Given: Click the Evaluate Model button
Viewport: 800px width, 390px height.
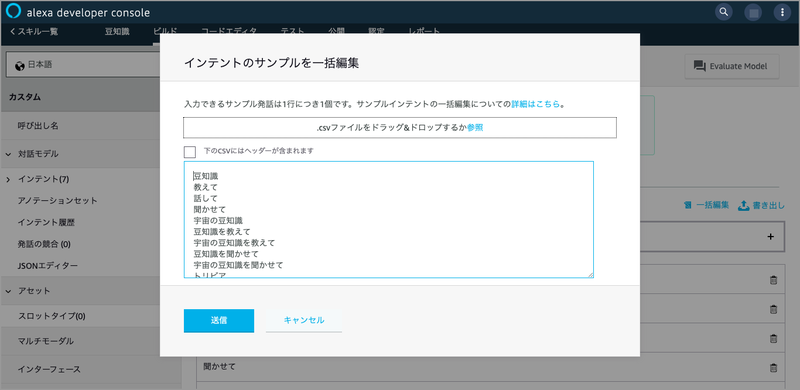Looking at the screenshot, I should 732,66.
